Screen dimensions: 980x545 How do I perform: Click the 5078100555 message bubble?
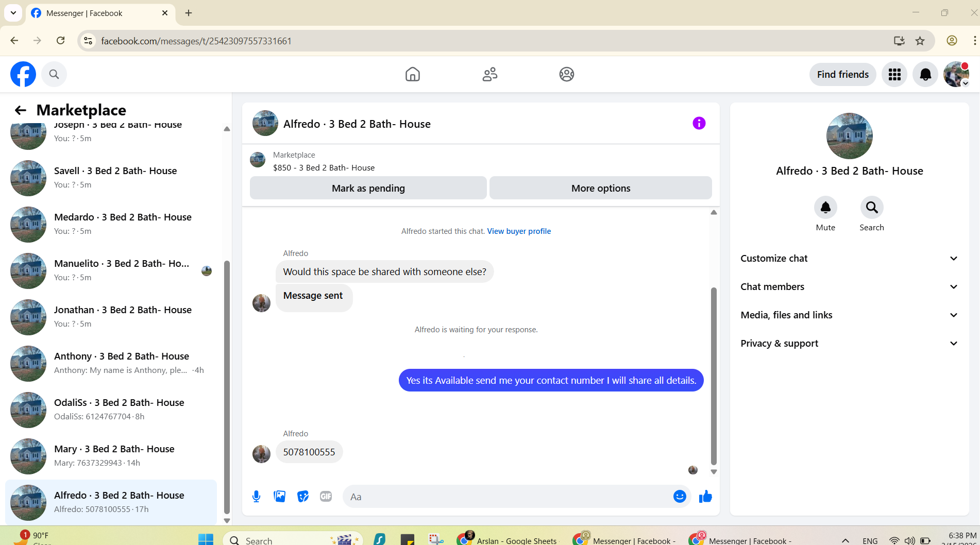point(309,452)
